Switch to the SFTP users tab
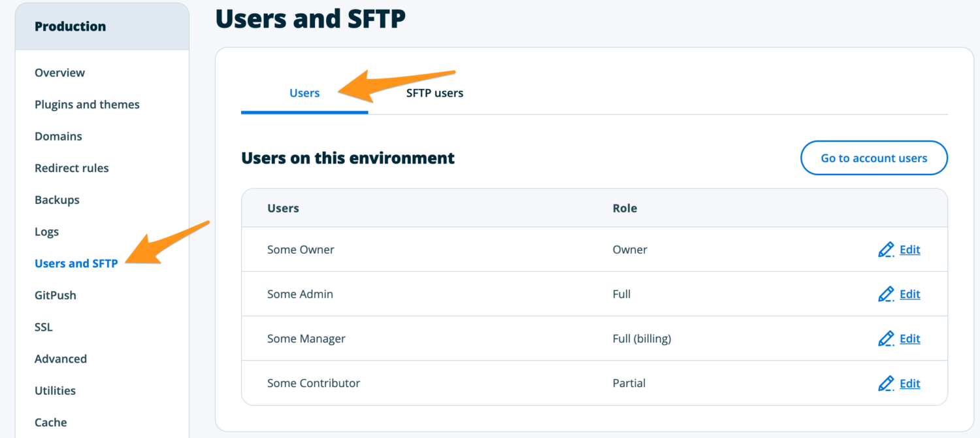This screenshot has width=980, height=438. tap(434, 93)
